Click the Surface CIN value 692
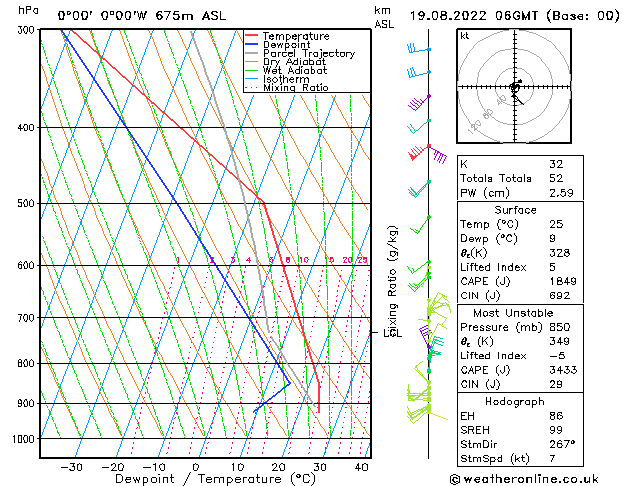Screen dimensions: 629x486 click(x=560, y=296)
